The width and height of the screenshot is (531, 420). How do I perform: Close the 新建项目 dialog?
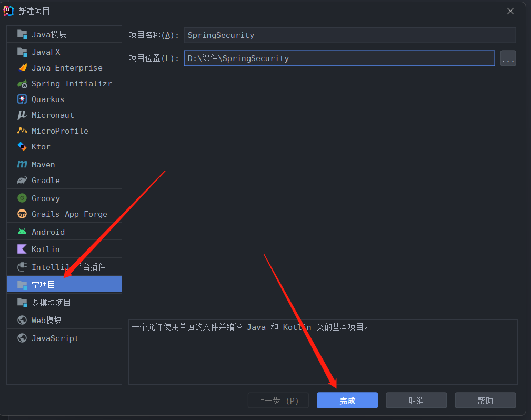coord(510,11)
